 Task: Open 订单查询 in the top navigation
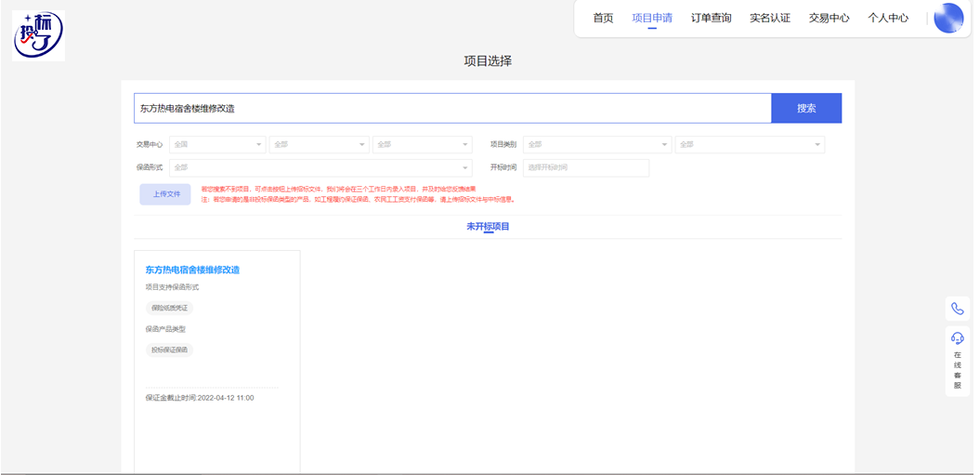[711, 18]
